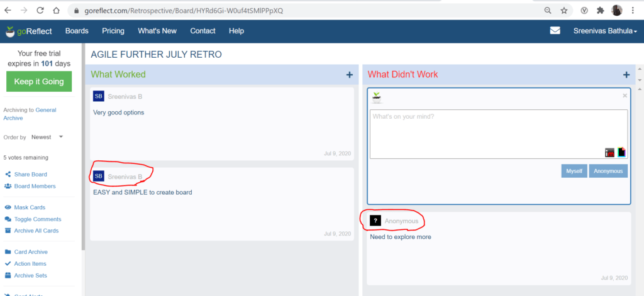This screenshot has height=296, width=644.
Task: Click the Share Board icon
Action: pos(8,175)
